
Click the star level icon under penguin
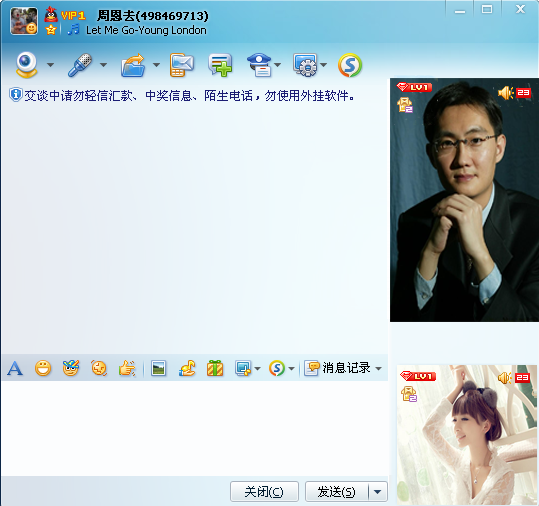(51, 30)
